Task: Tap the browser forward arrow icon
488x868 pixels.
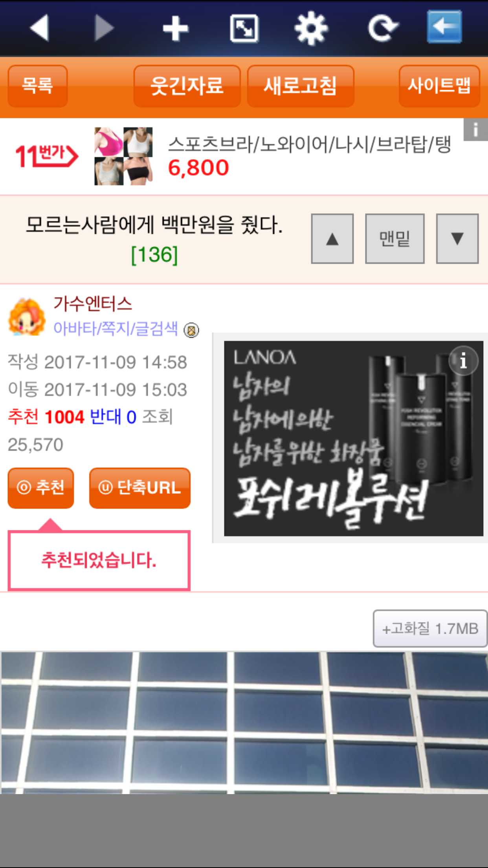Action: (x=104, y=28)
